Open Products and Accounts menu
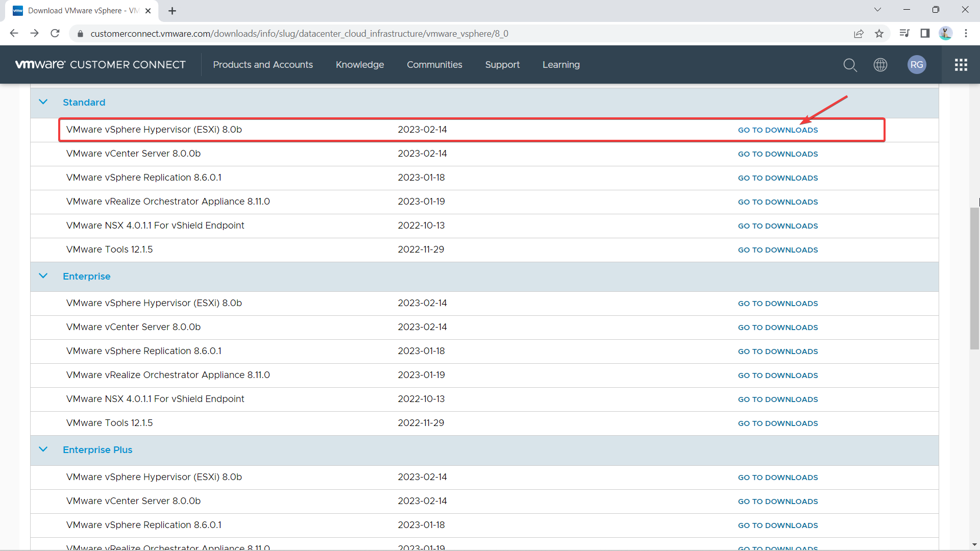This screenshot has width=980, height=551. tap(263, 65)
